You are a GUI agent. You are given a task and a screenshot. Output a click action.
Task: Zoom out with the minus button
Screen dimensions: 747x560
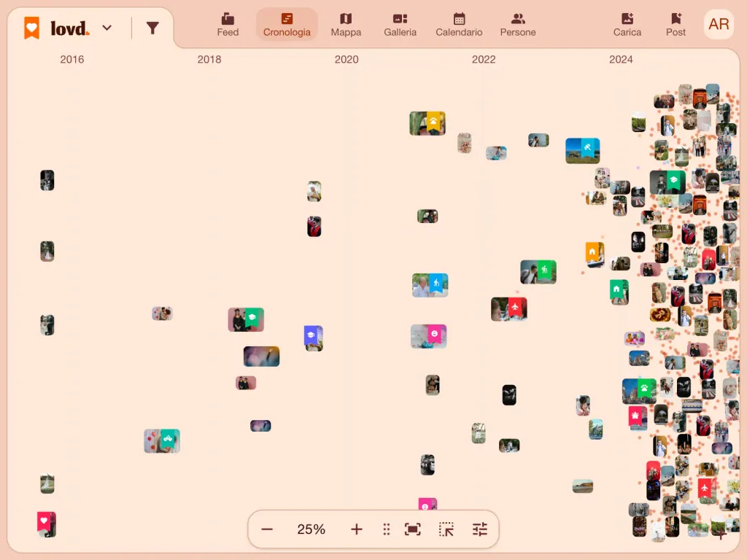point(267,529)
